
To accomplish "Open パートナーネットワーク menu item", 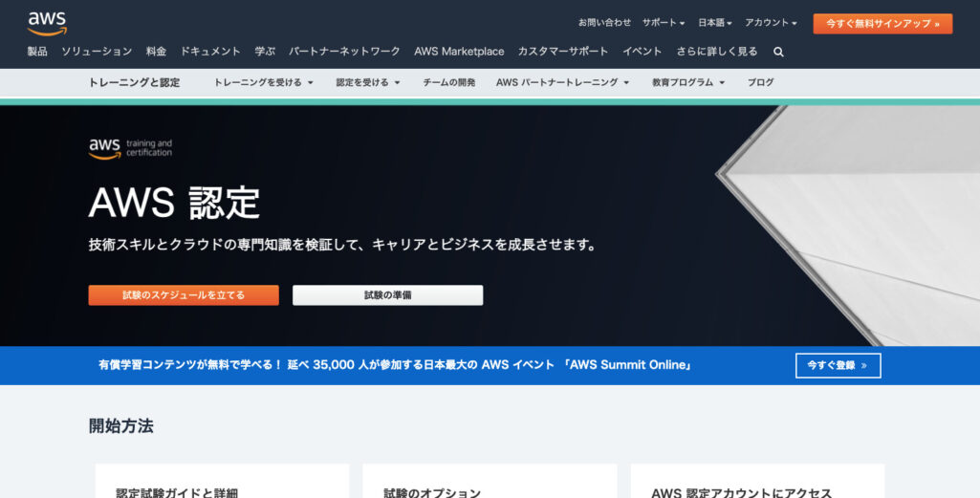I will [x=344, y=52].
